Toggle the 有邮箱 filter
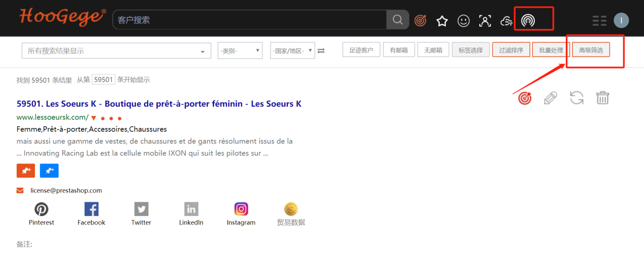 (399, 50)
